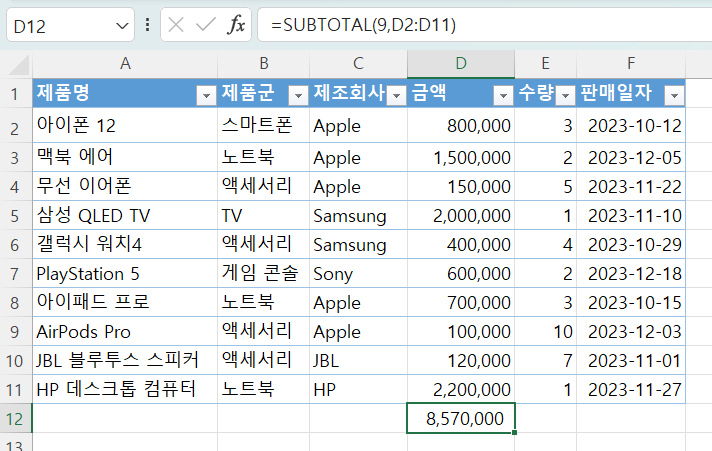Click the 2,200,000 amount cell
Viewport: 712px width, 451px height.
(x=461, y=390)
